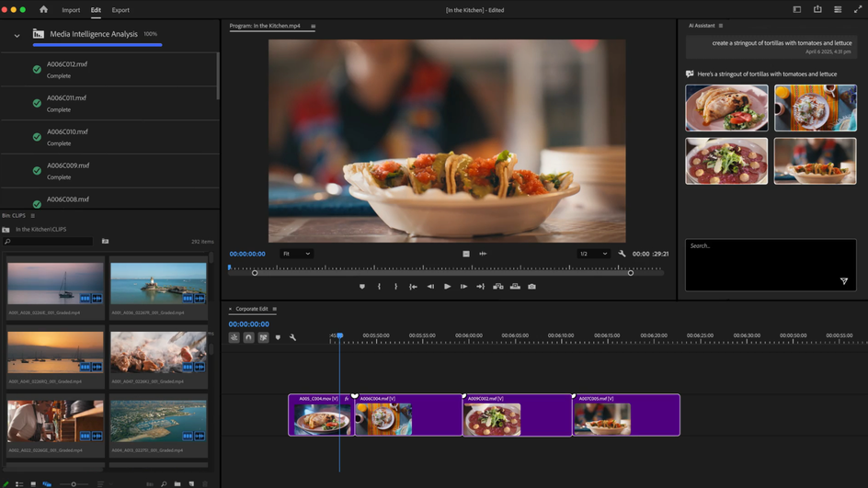Toggle linked selection in timeline
This screenshot has height=488, width=868.
click(264, 337)
